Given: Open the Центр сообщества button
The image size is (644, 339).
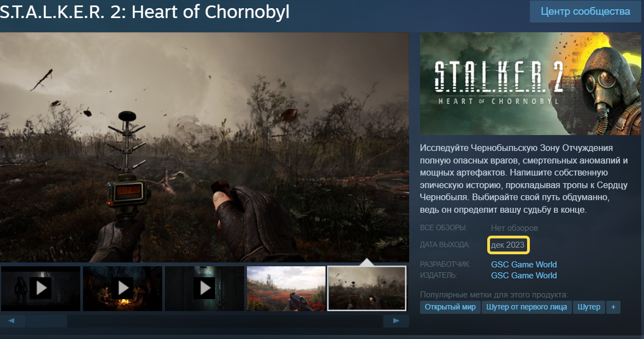Looking at the screenshot, I should [x=585, y=11].
